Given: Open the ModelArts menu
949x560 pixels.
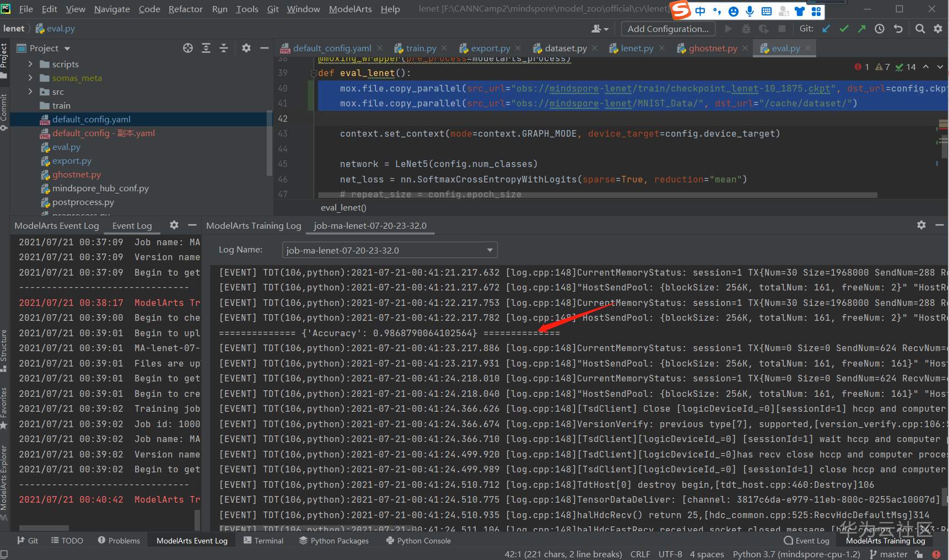Looking at the screenshot, I should point(350,9).
